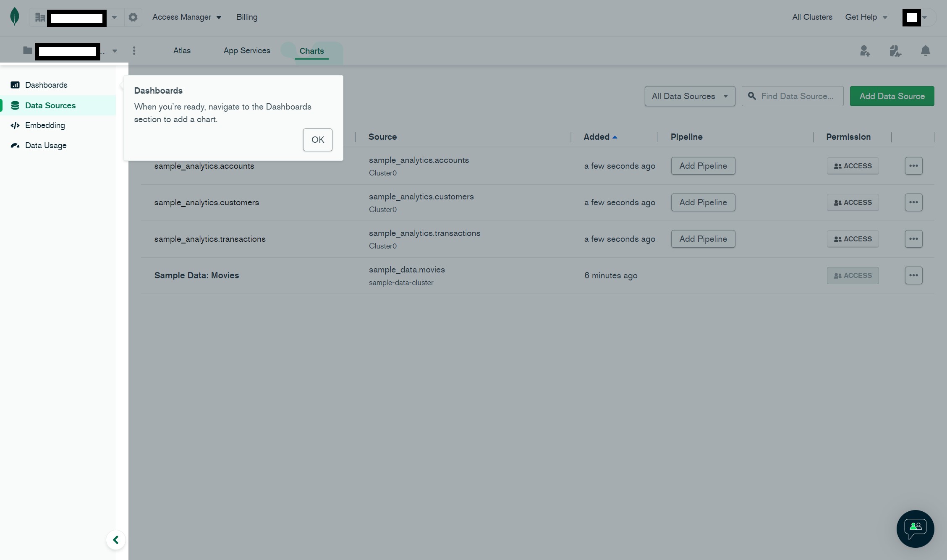Select the Sample Data: Movies data source
The width and height of the screenshot is (947, 560).
[x=196, y=275]
